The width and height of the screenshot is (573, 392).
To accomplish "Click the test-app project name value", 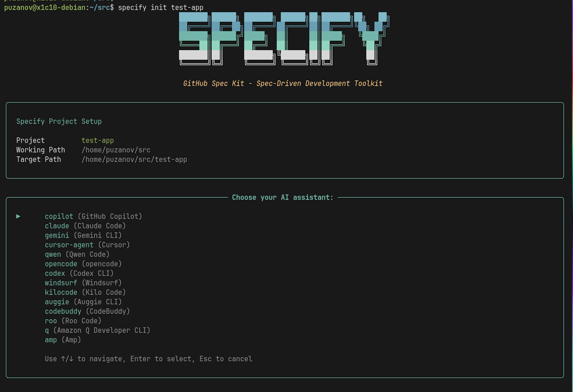I will tap(98, 140).
